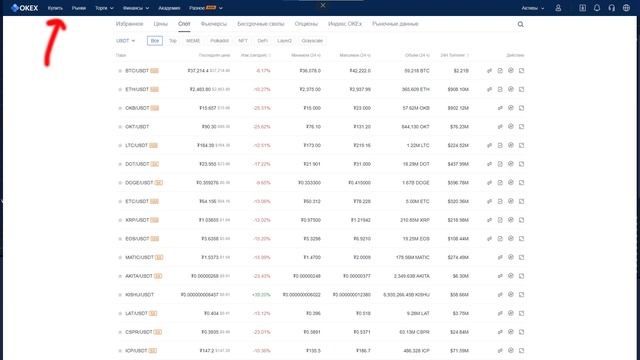Click the square pop-out icon in XRP/USDT row

(x=522, y=220)
